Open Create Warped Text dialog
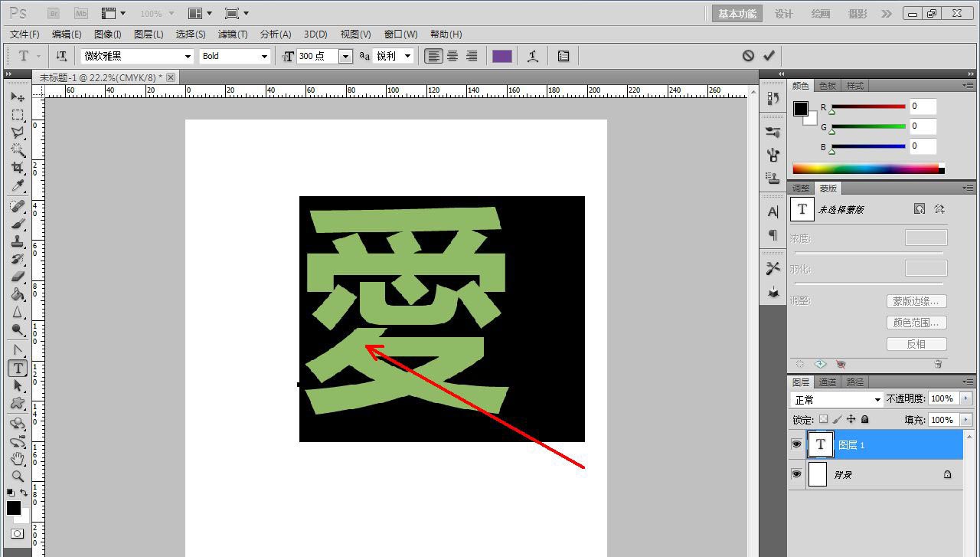The height and width of the screenshot is (557, 980). (533, 56)
